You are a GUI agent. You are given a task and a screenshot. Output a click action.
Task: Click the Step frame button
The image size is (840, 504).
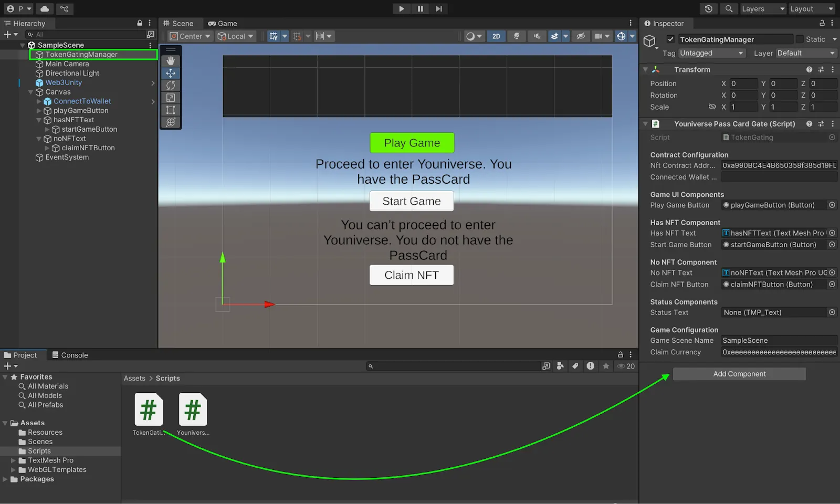coord(439,8)
